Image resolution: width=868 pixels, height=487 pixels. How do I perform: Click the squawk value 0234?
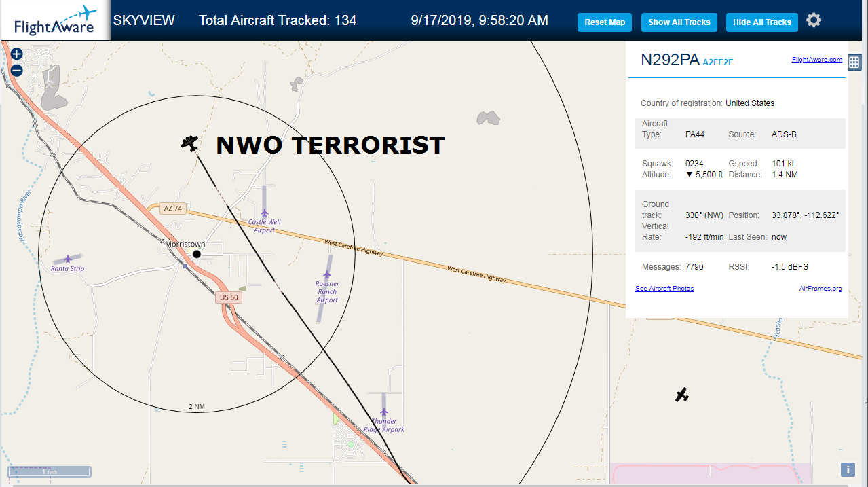tap(694, 164)
